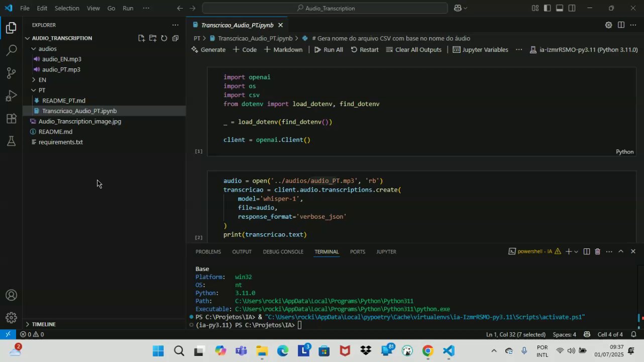Click the New File icon in Explorer
The height and width of the screenshot is (362, 644).
point(141,38)
